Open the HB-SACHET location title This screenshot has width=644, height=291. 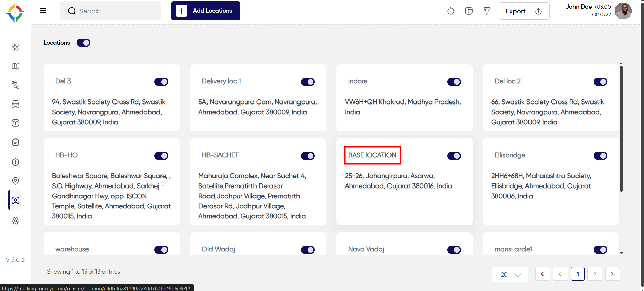click(220, 155)
